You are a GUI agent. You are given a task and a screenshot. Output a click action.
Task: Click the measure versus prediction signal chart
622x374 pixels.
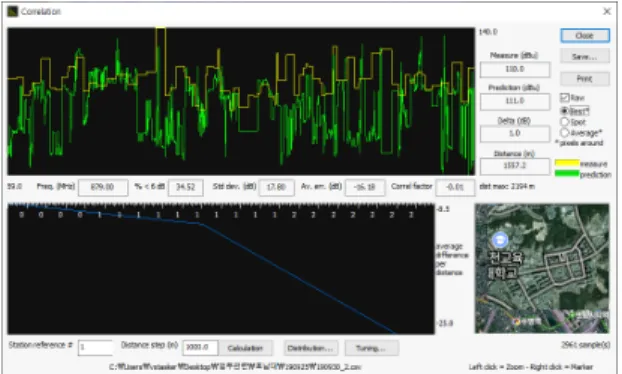(x=241, y=101)
